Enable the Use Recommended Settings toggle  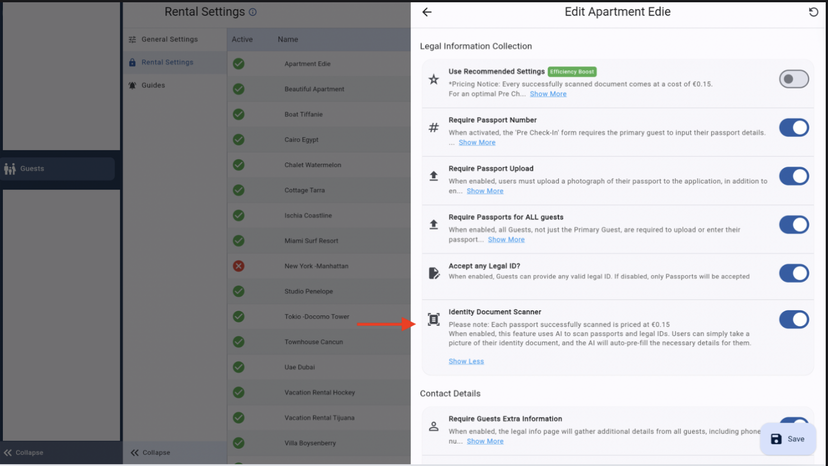793,79
